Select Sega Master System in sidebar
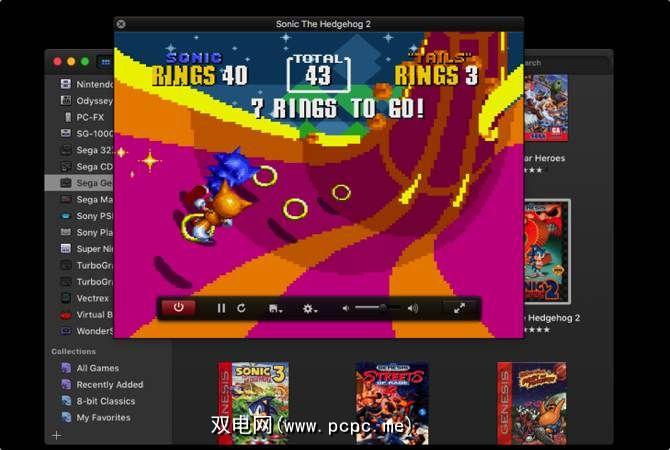Viewport: 670px width, 450px height. click(86, 199)
